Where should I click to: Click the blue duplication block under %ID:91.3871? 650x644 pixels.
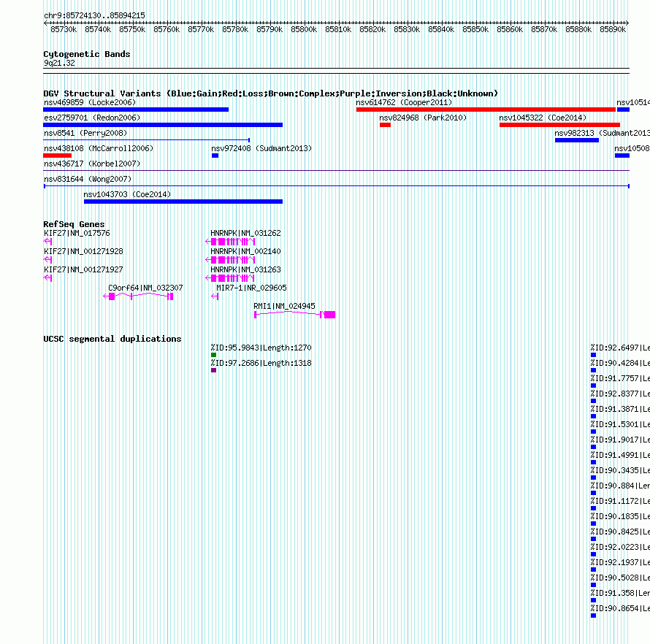coord(593,416)
